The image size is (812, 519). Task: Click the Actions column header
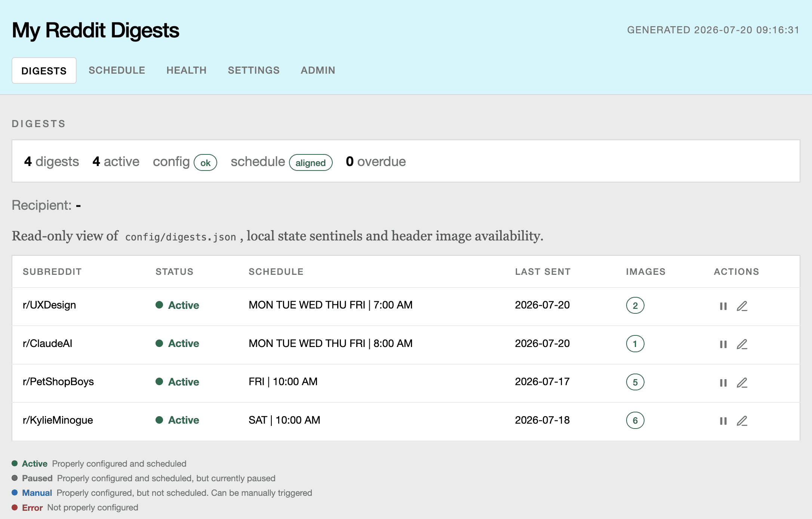coord(736,272)
